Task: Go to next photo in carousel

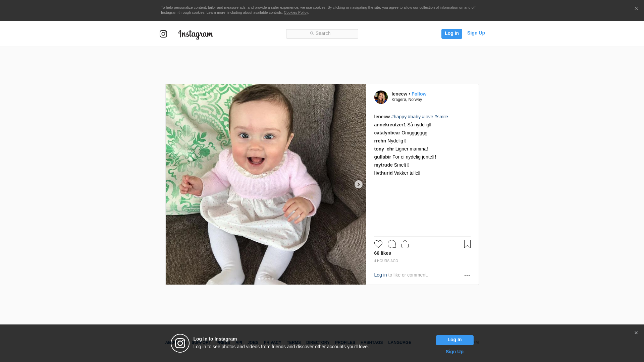Action: tap(358, 184)
